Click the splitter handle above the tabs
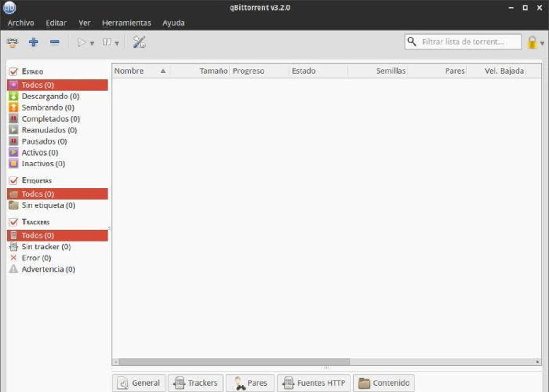 tap(326, 367)
